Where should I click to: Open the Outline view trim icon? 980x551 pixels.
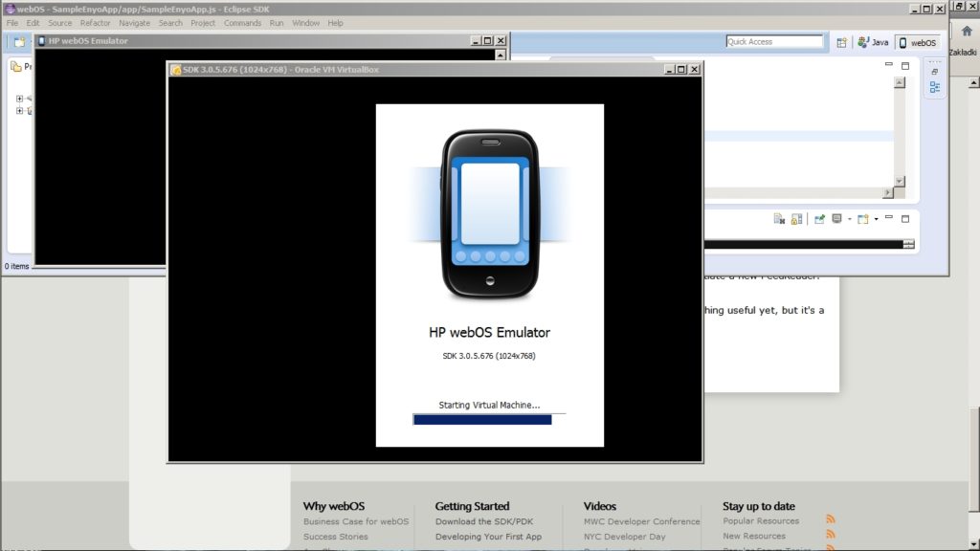pos(935,87)
